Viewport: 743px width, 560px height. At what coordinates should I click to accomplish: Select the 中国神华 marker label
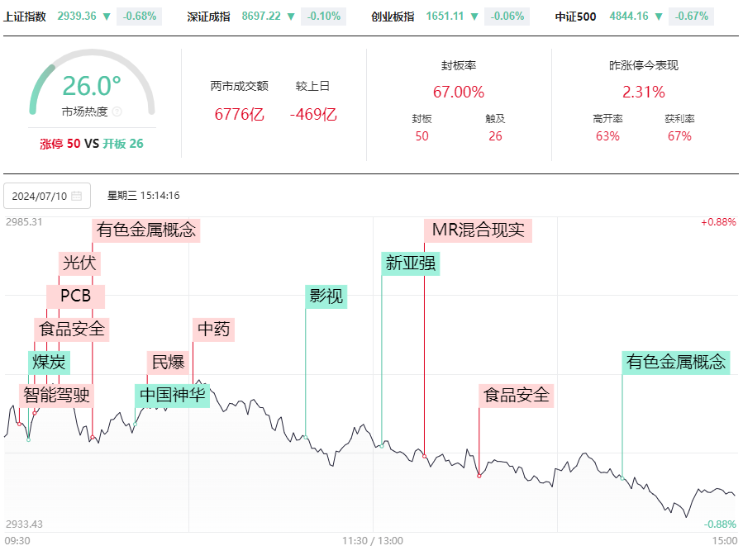172,396
